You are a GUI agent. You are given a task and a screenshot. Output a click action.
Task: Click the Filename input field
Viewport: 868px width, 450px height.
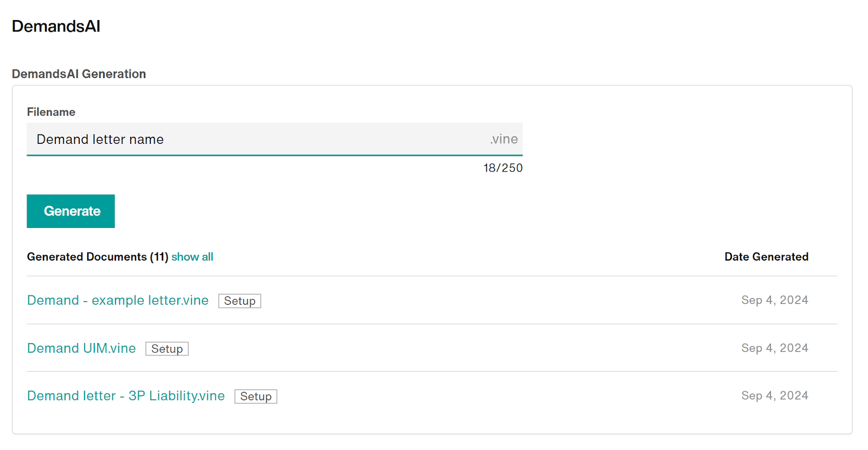tap(255, 140)
